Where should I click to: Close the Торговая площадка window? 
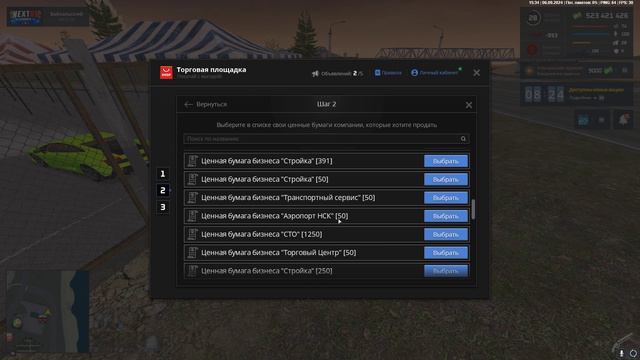pos(476,73)
